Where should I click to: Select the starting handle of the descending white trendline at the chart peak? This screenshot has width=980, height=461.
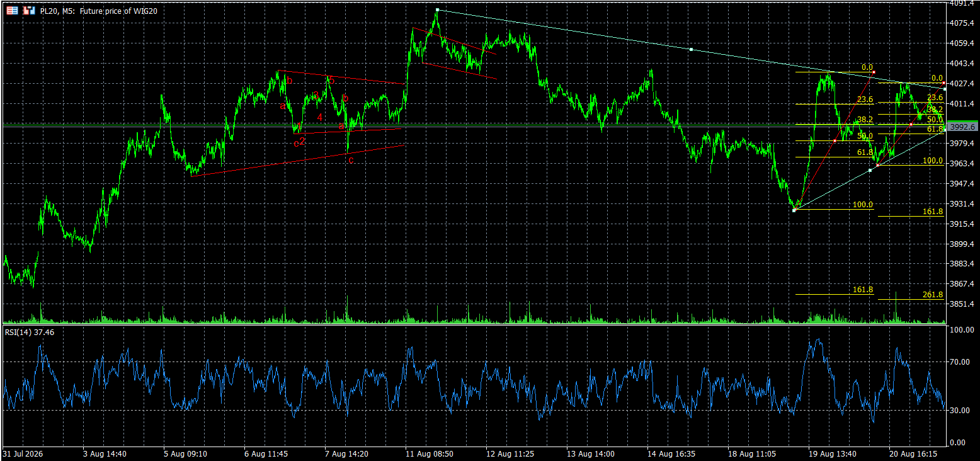tap(437, 10)
